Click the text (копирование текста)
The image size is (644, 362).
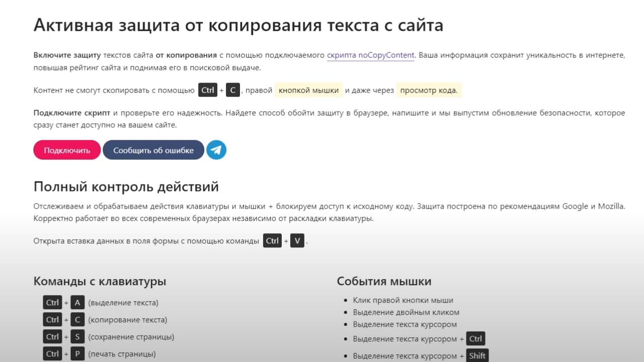(x=128, y=320)
